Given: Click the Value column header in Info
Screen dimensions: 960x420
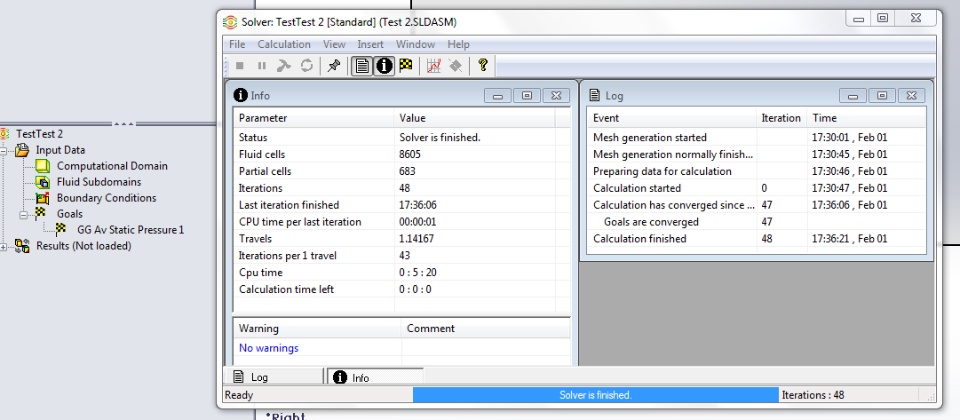Looking at the screenshot, I should (x=474, y=118).
